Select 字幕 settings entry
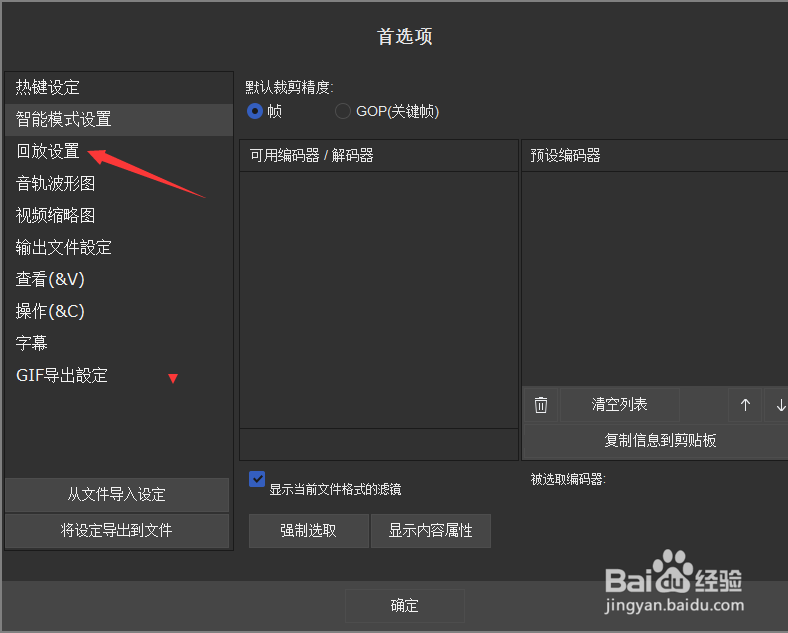 pos(119,343)
